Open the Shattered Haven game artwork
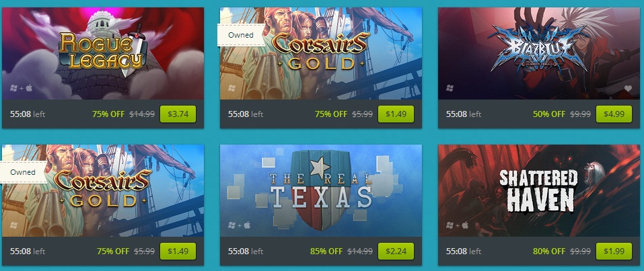This screenshot has width=644, height=271. (x=539, y=190)
